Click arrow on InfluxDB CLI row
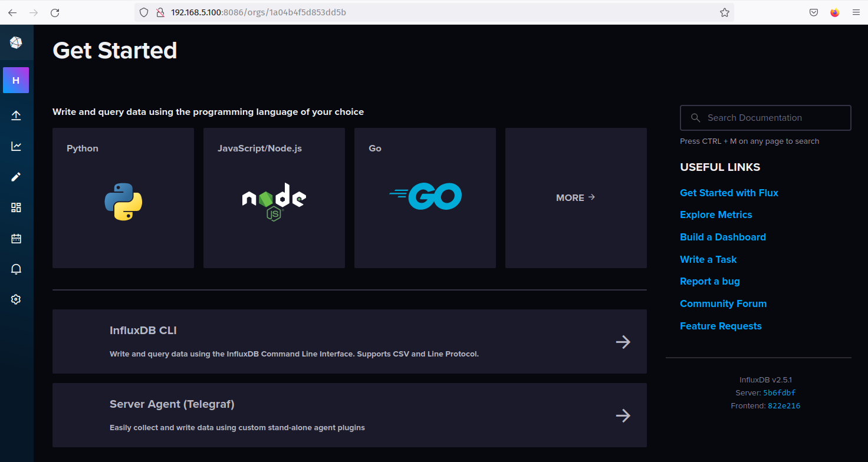Image resolution: width=868 pixels, height=462 pixels. pos(623,342)
